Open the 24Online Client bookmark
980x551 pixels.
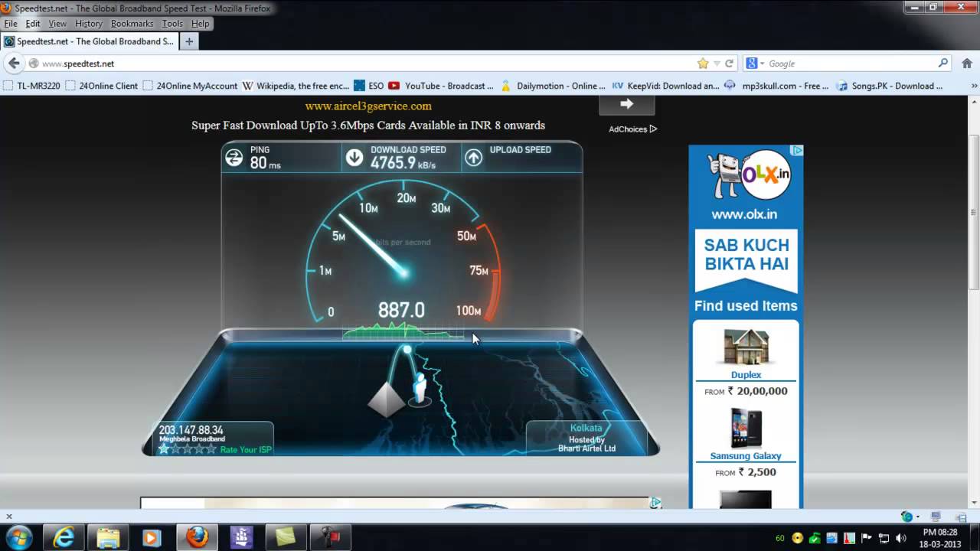pos(102,86)
